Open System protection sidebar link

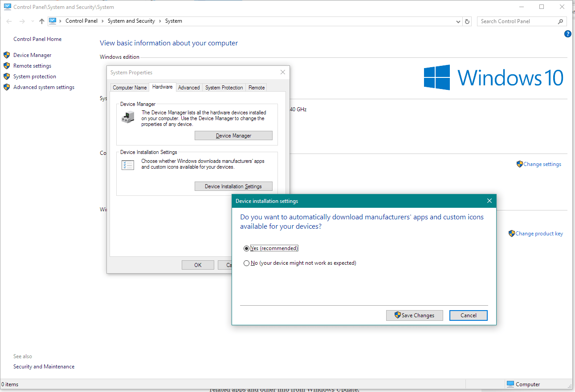(x=35, y=77)
